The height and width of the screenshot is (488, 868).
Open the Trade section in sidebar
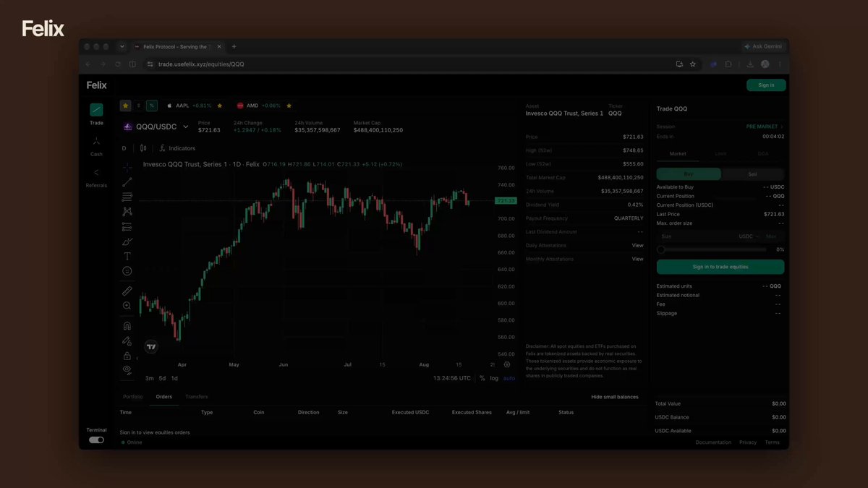pyautogui.click(x=96, y=114)
